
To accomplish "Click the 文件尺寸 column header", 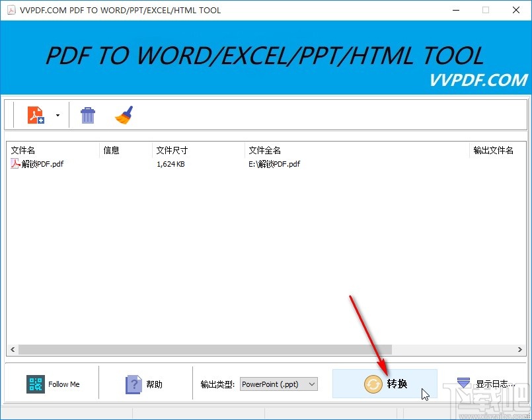I will 172,149.
